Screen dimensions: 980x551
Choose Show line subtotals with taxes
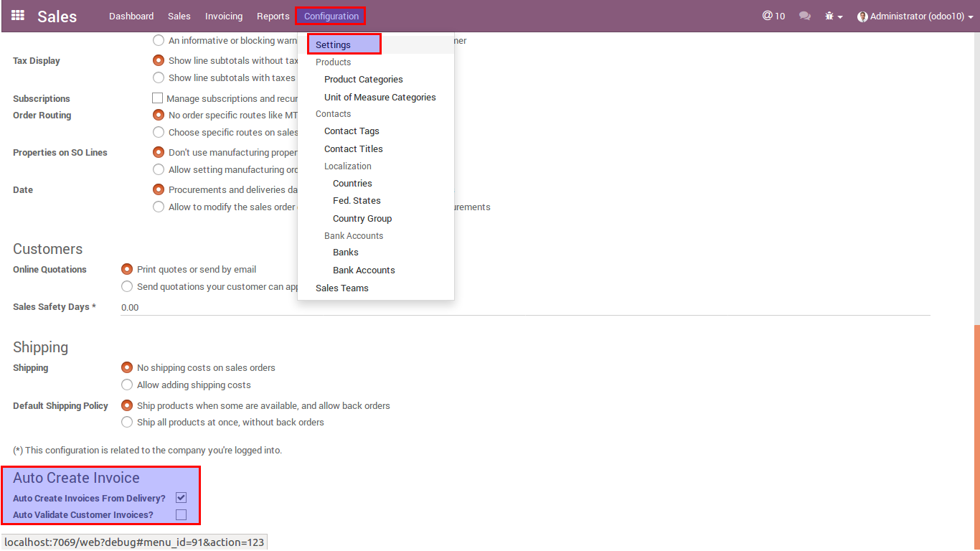point(159,77)
